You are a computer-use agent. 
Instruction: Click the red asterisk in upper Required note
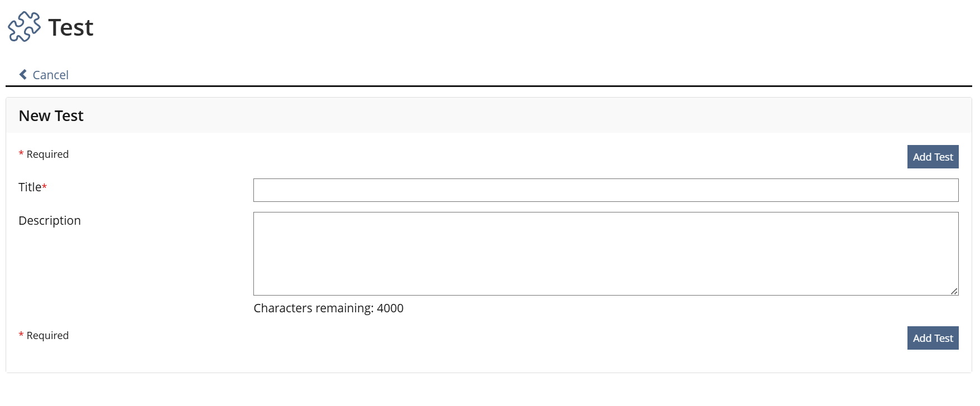21,154
